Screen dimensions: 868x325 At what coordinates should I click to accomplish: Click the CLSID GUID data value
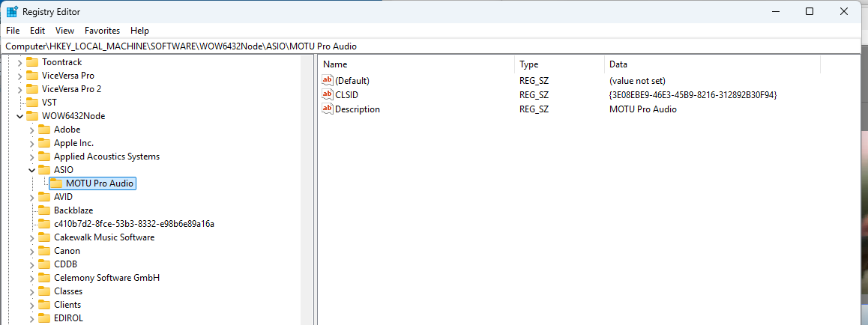(x=693, y=95)
